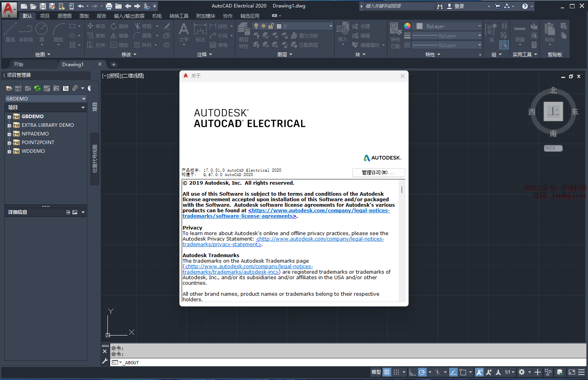Expand the GBDEMO project tree node
588x380 pixels.
9,117
